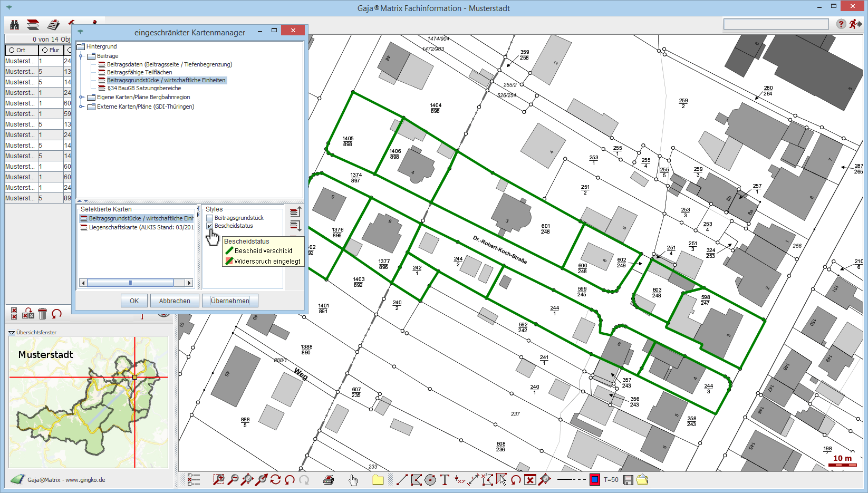Image resolution: width=868 pixels, height=493 pixels.
Task: Expand the Externe Karten/Pläne folder node
Action: point(82,107)
